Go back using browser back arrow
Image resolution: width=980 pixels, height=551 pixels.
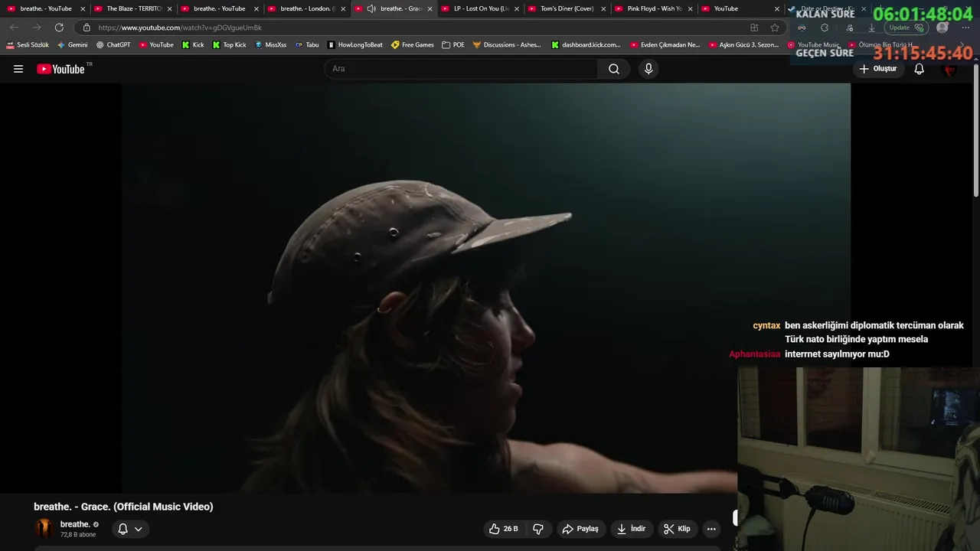(14, 28)
